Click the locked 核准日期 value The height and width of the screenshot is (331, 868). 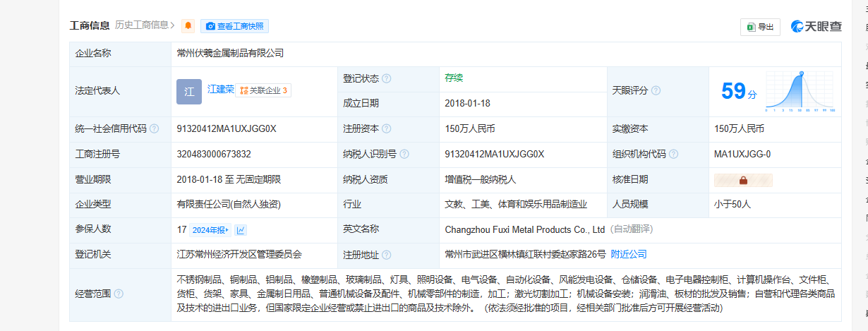click(743, 180)
